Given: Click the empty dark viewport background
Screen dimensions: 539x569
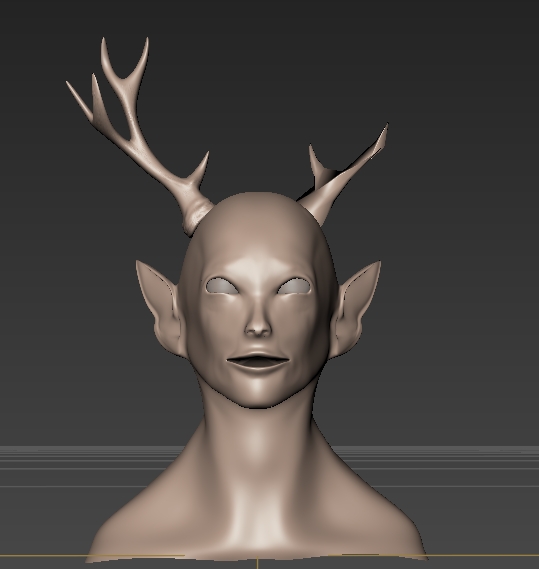Looking at the screenshot, I should (x=454, y=254).
